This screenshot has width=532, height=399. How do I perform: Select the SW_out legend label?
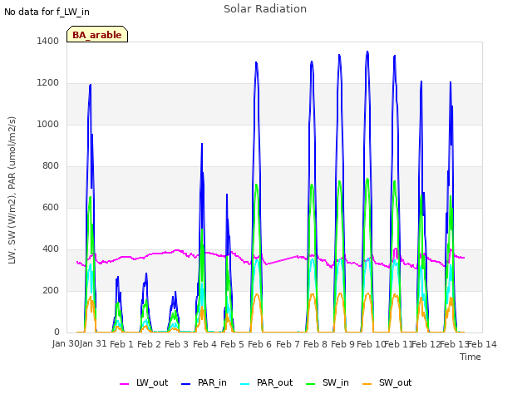coord(396,382)
